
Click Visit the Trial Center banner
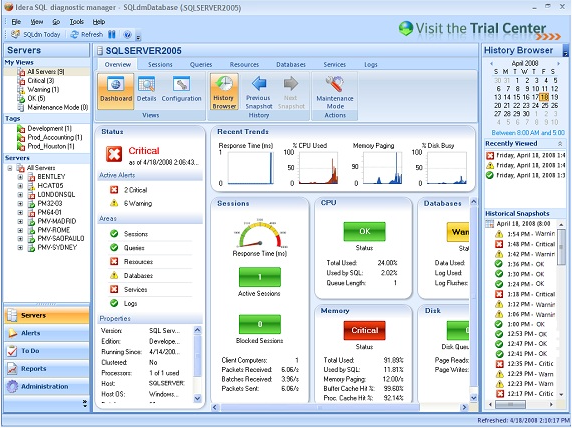479,29
